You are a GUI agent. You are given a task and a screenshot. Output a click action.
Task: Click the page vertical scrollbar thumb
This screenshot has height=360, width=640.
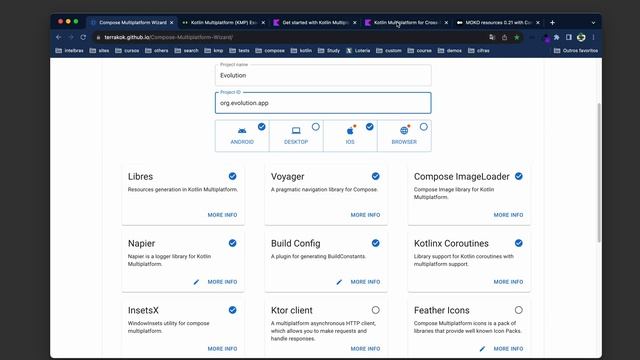coord(599,173)
